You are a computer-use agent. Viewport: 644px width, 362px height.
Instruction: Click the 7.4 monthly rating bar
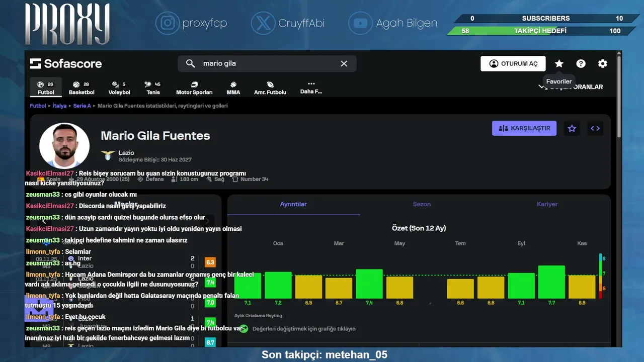coord(369,284)
